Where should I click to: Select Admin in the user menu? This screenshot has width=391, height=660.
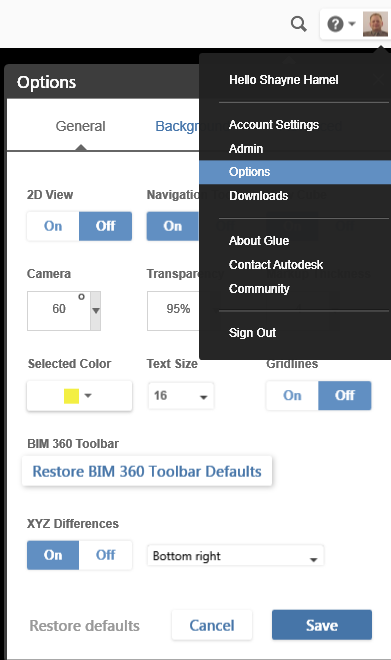point(246,149)
